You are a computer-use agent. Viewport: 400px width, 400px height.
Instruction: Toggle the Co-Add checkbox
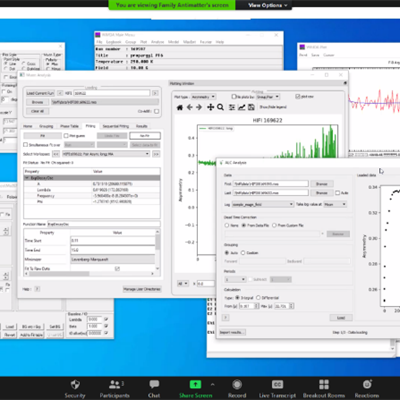pos(157,111)
